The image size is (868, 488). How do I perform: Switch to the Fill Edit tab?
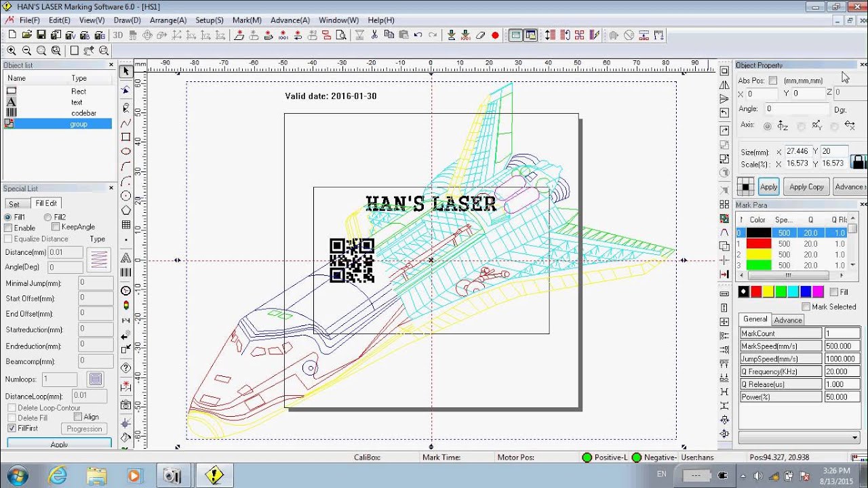46,203
